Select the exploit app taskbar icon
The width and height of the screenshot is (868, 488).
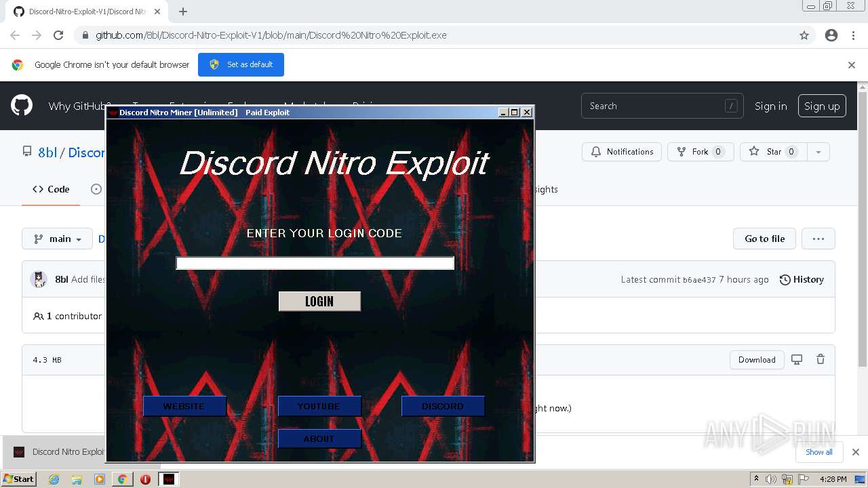pyautogui.click(x=169, y=479)
